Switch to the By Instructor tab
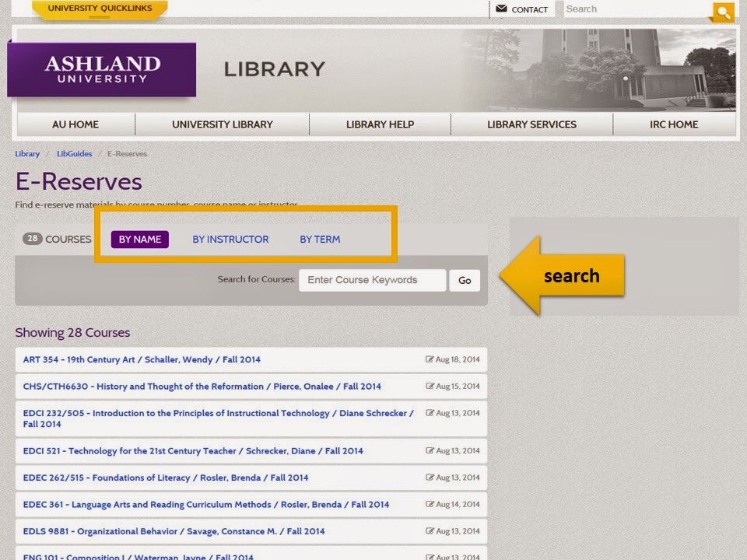Screen dimensions: 747x560 (230, 240)
